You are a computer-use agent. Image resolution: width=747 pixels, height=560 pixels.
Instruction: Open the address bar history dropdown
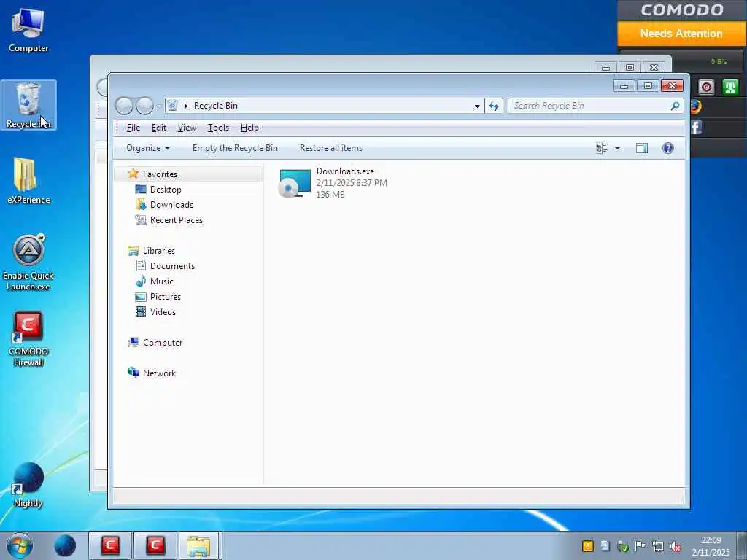(477, 106)
